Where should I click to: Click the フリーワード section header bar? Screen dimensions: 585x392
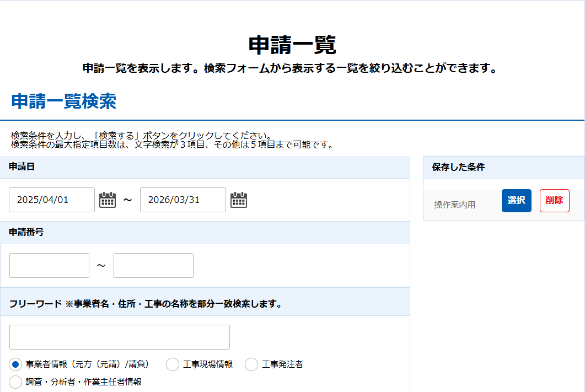[205, 304]
